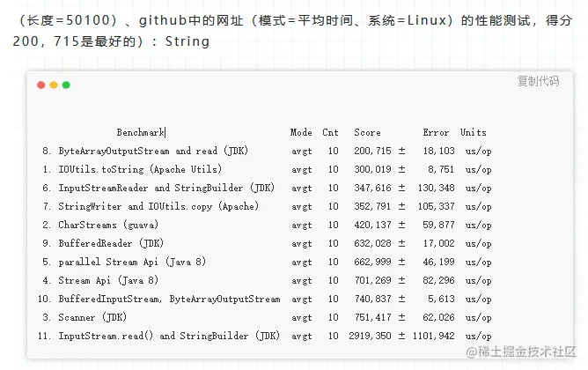Select row 9 BufferedReader (JDK)
The height and width of the screenshot is (370, 588).
tap(267, 243)
